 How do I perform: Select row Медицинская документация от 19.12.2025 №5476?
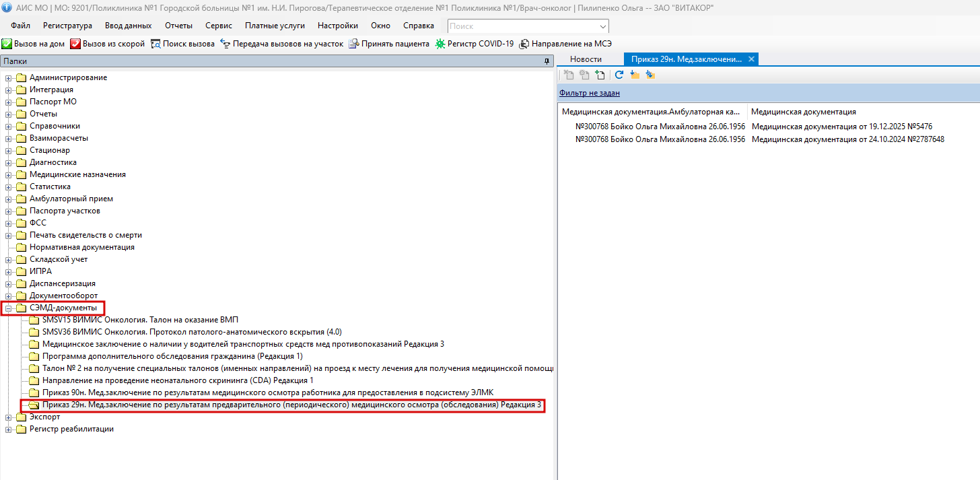[x=841, y=127]
